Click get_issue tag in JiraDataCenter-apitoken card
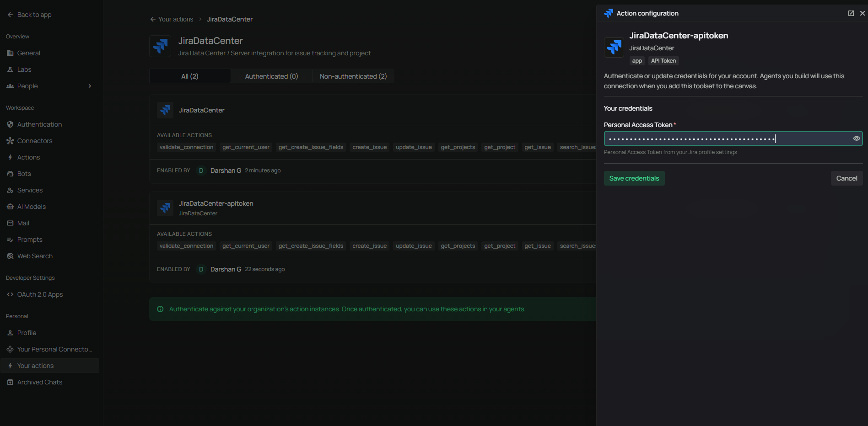 [x=538, y=246]
